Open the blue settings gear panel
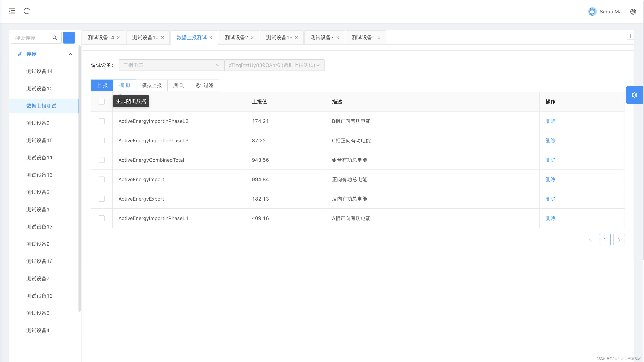 point(634,95)
